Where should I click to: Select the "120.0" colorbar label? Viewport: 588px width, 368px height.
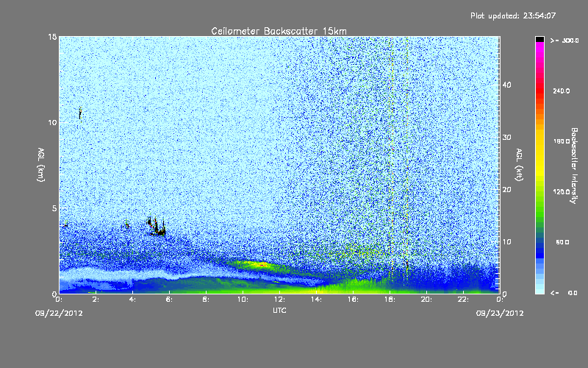562,192
